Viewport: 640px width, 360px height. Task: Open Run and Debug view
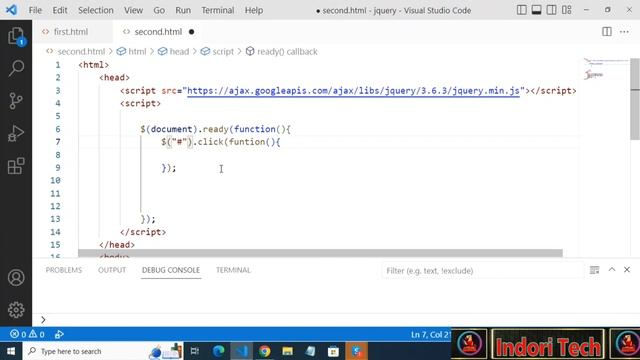[x=16, y=133]
